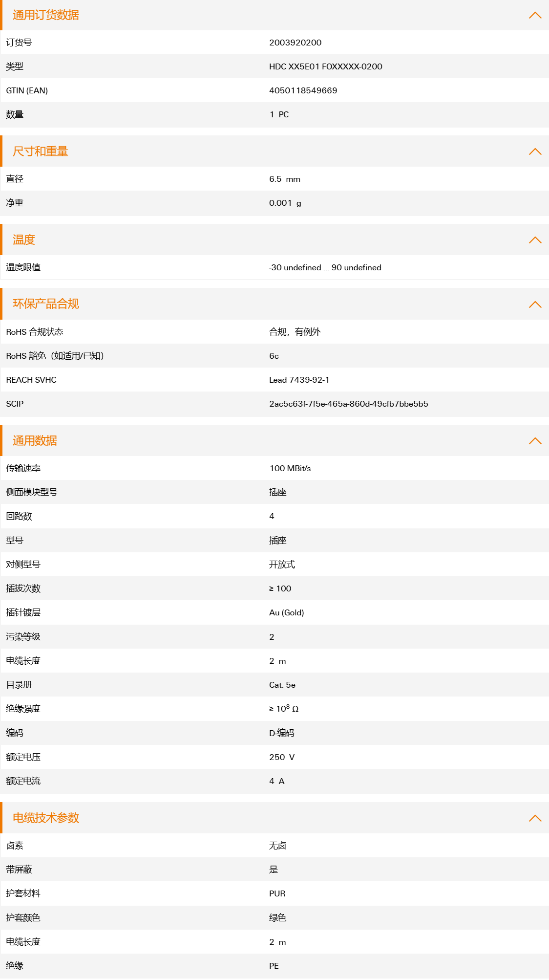Click the 插针镀层 label
The image size is (549, 980).
pos(23,612)
